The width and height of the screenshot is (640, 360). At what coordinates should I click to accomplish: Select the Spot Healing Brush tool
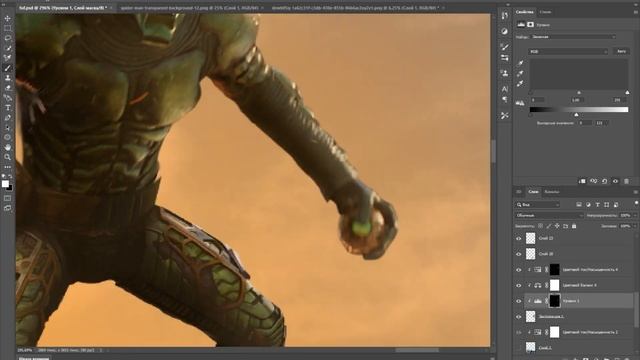click(x=7, y=58)
